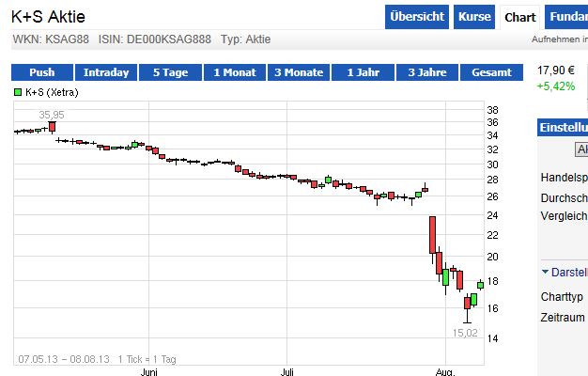
Task: Set chart range to 3 Monate
Action: 299,72
